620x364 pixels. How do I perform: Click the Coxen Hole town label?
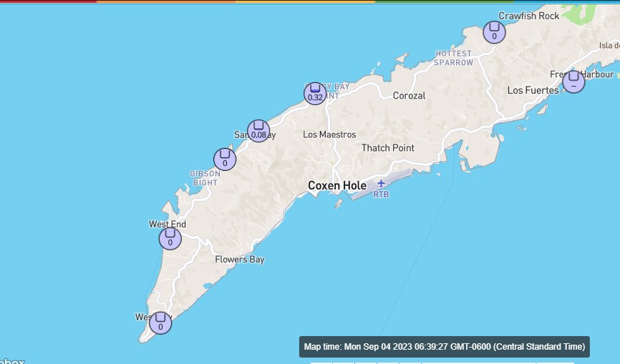pos(336,185)
